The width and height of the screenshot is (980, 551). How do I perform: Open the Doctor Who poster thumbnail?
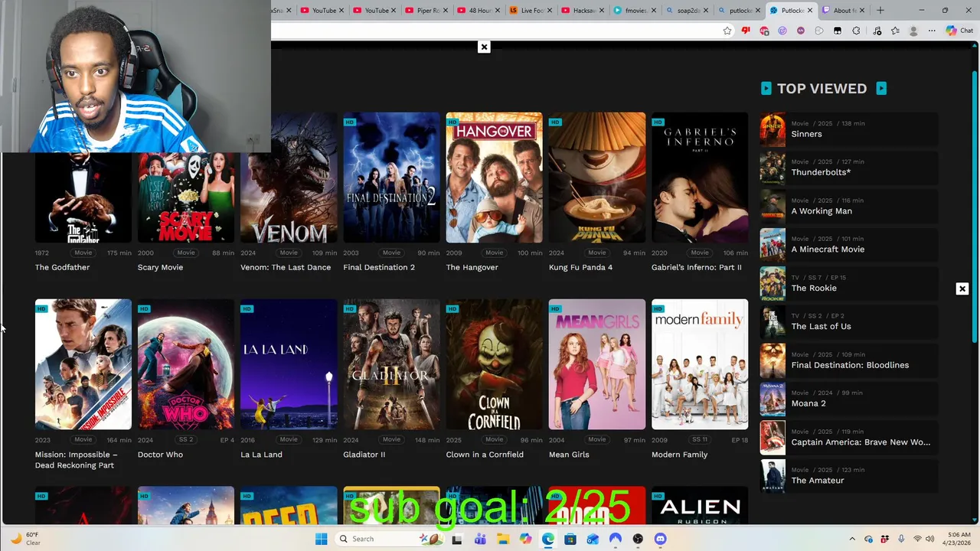coord(186,364)
